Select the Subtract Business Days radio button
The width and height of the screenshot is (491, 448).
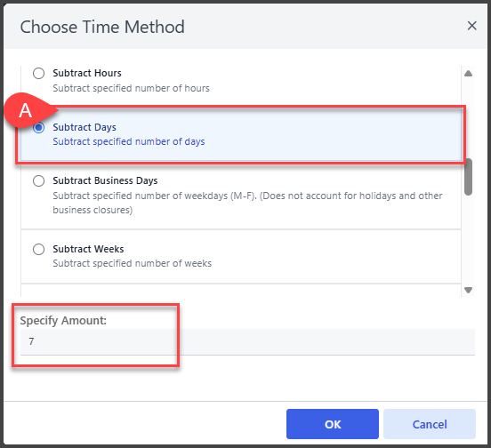click(x=38, y=180)
